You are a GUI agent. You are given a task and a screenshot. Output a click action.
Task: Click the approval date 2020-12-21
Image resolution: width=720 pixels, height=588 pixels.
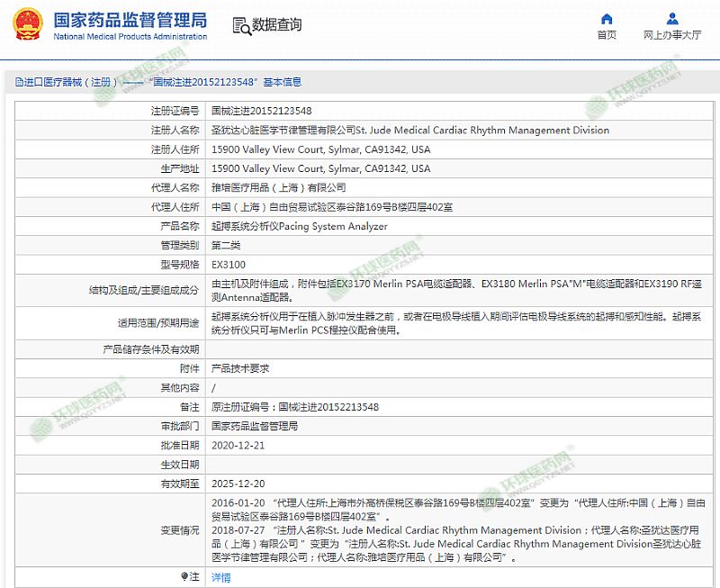pyautogui.click(x=238, y=446)
